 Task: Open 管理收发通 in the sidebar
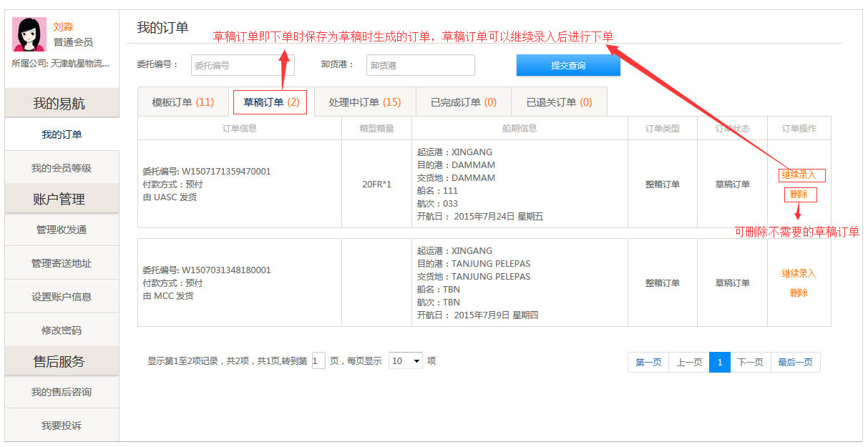(x=62, y=230)
